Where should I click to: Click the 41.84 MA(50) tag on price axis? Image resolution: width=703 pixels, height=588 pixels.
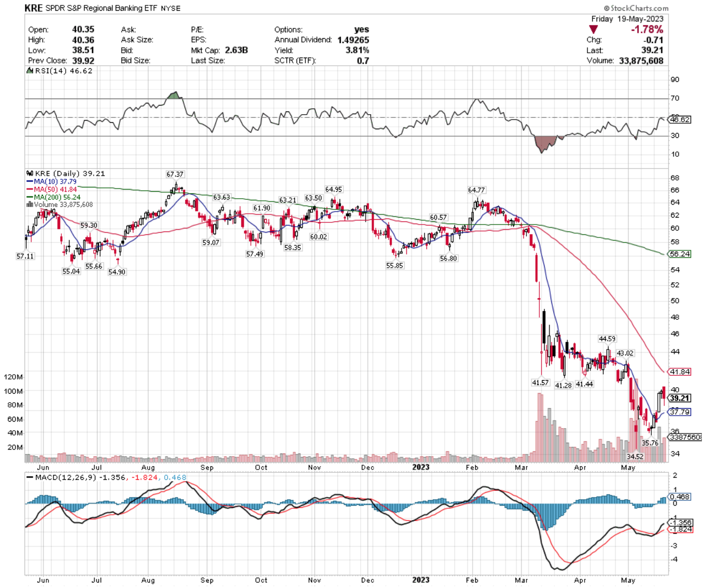click(680, 372)
